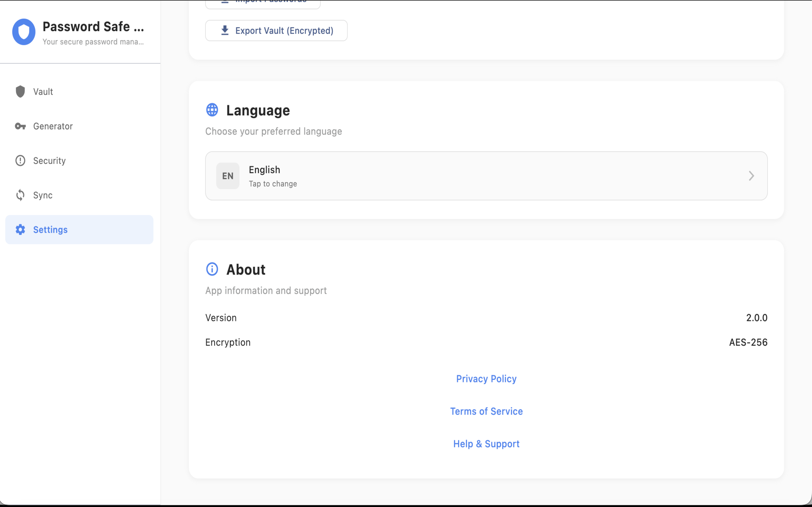Click the EN language badge

tap(228, 176)
